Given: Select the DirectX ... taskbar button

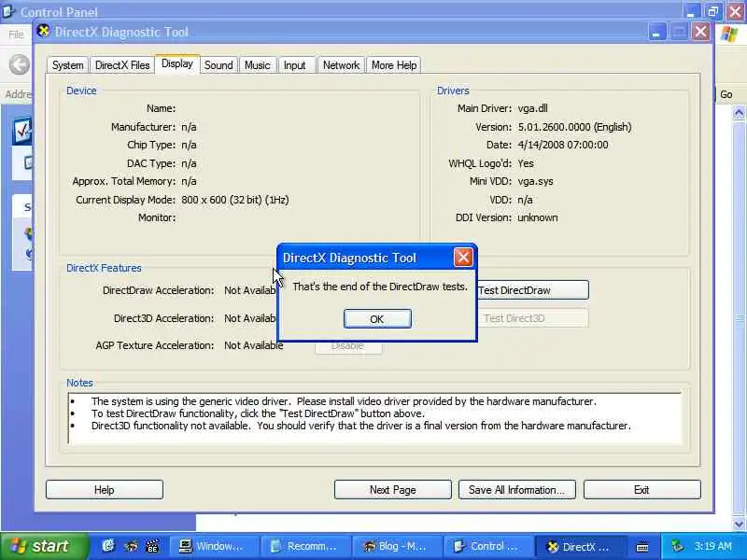Looking at the screenshot, I should [579, 546].
